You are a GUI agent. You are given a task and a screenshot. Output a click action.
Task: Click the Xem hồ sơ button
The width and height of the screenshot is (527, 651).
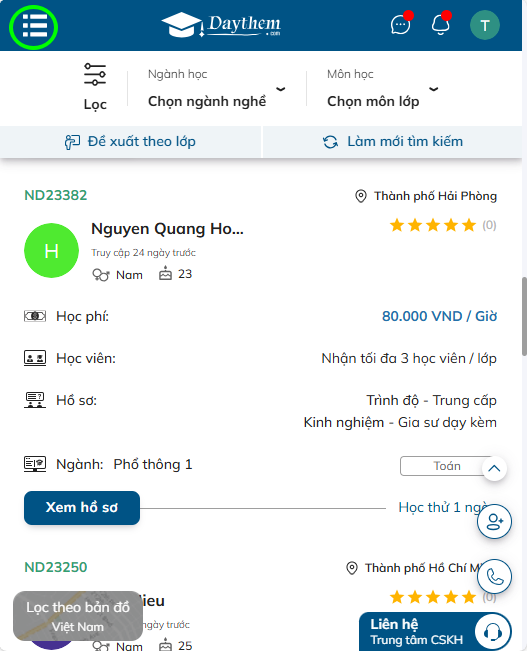click(x=82, y=508)
